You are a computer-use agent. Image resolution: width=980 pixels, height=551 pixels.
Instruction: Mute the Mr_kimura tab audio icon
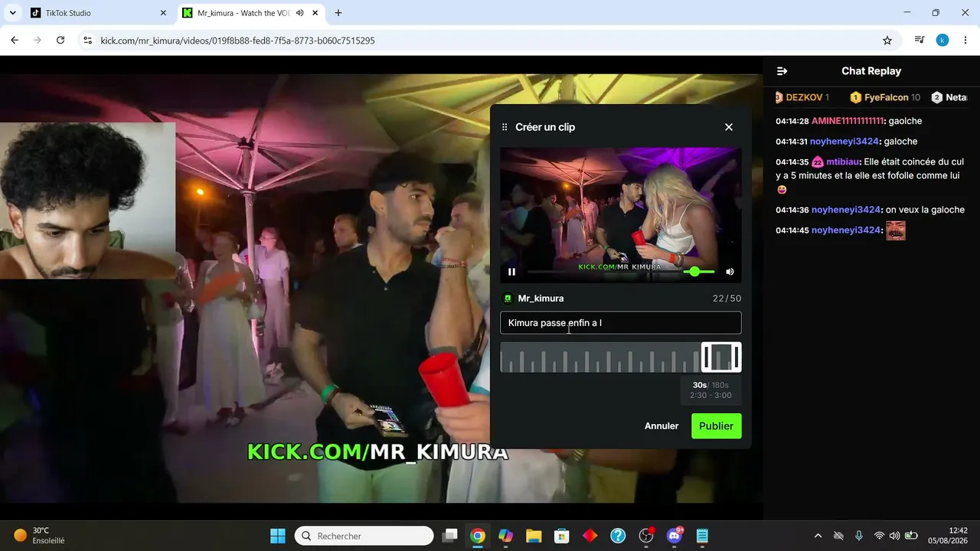299,13
